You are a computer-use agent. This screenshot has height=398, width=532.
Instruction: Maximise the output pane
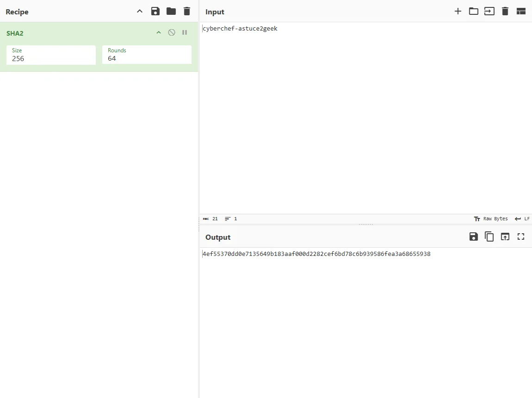pos(521,236)
